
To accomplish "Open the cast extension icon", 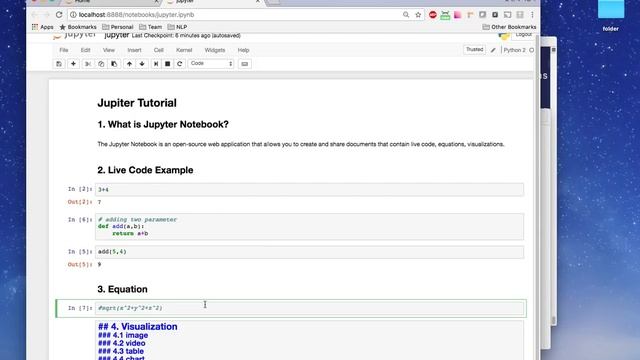I will pos(507,15).
